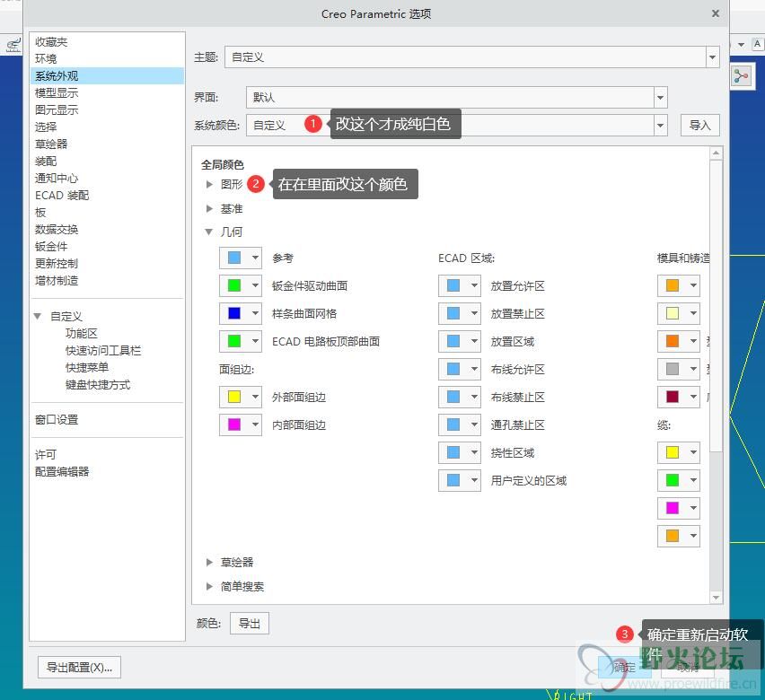Open 图元显示 settings
Image resolution: width=765 pixels, height=700 pixels.
coord(57,110)
